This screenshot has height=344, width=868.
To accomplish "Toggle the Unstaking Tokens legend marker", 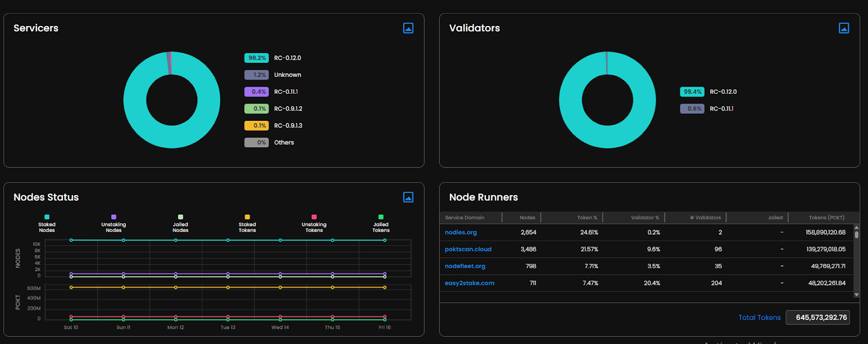I will (x=314, y=217).
